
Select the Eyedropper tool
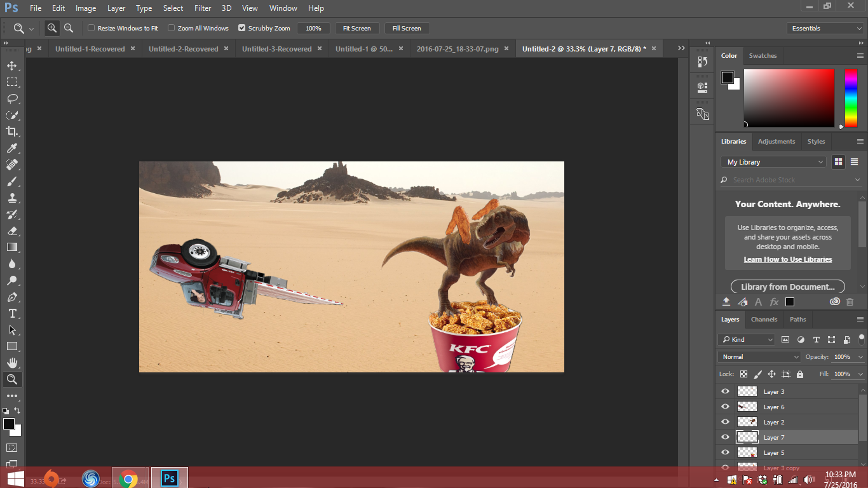[12, 148]
